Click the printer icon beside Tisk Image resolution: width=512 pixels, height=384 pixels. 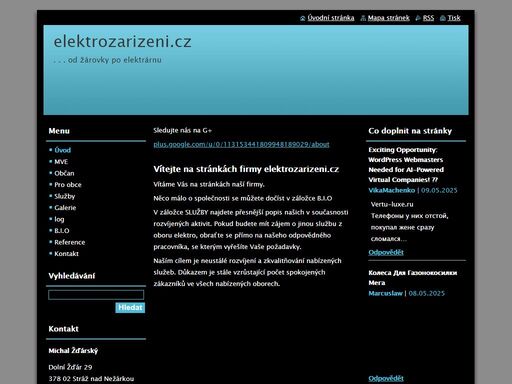point(443,18)
